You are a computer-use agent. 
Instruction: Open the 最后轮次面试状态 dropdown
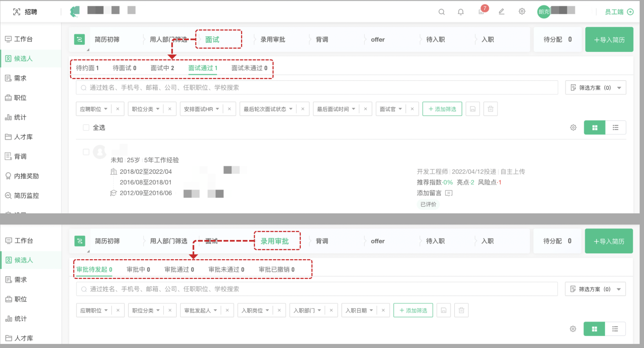268,109
